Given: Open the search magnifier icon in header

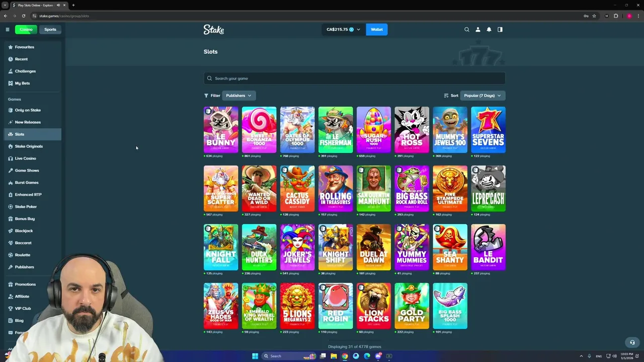Looking at the screenshot, I should 467,30.
